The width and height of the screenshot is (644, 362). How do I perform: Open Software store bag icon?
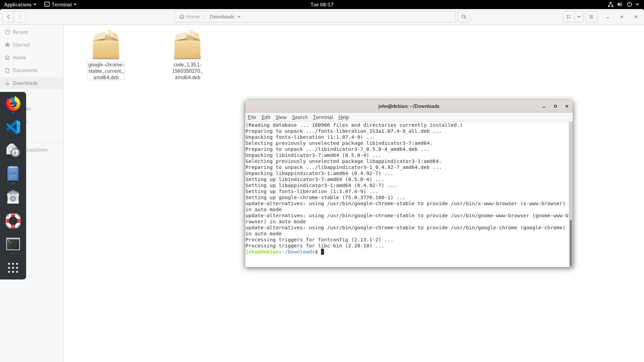pos(13,197)
